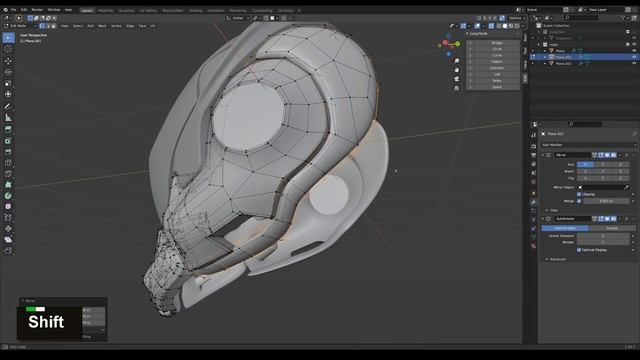Expand the Advanced section in Subdivision

pyautogui.click(x=557, y=259)
